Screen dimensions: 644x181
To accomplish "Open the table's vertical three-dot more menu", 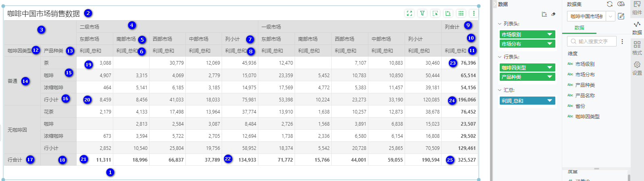I will tap(474, 13).
